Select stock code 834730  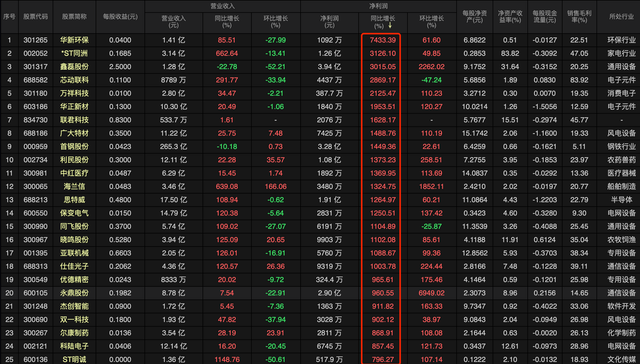coord(36,120)
